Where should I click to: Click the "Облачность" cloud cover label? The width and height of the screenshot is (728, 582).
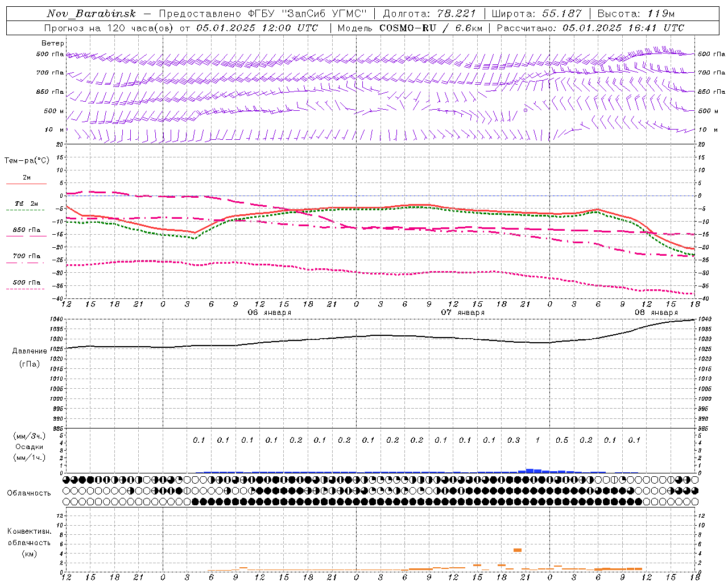coord(29,493)
